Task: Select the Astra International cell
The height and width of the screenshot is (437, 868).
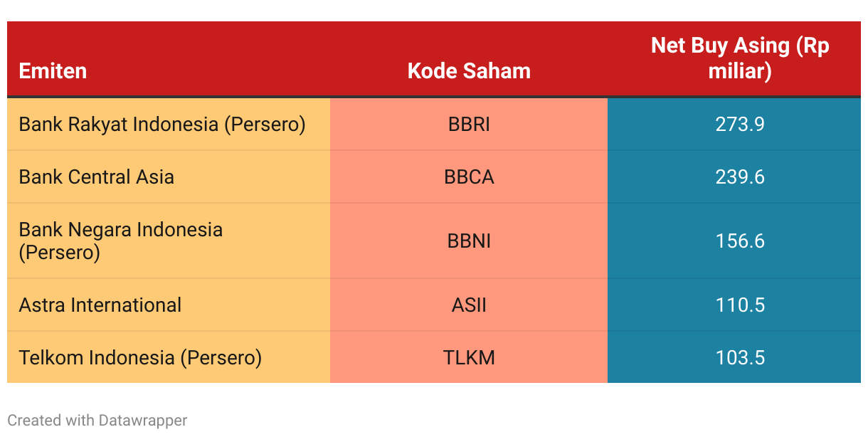Action: click(169, 305)
